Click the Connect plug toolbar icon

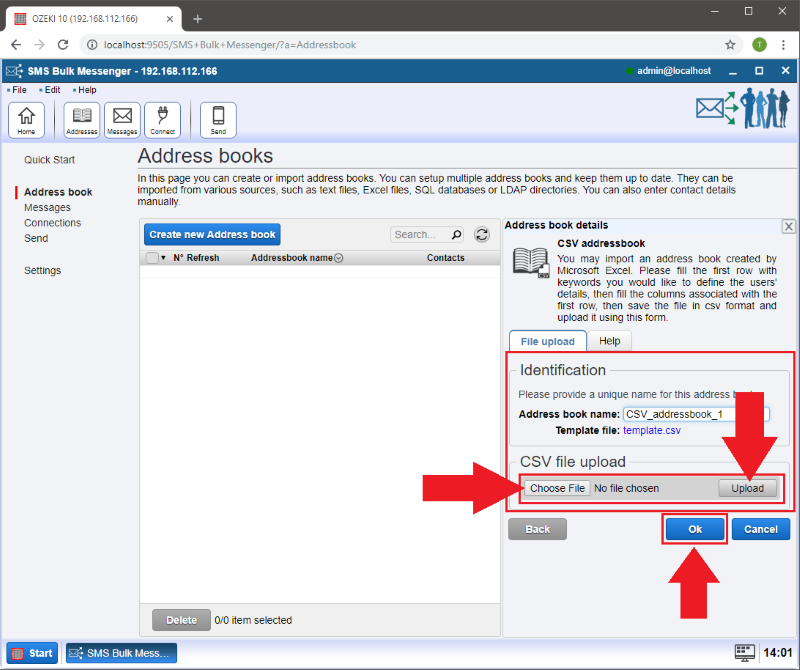[162, 119]
